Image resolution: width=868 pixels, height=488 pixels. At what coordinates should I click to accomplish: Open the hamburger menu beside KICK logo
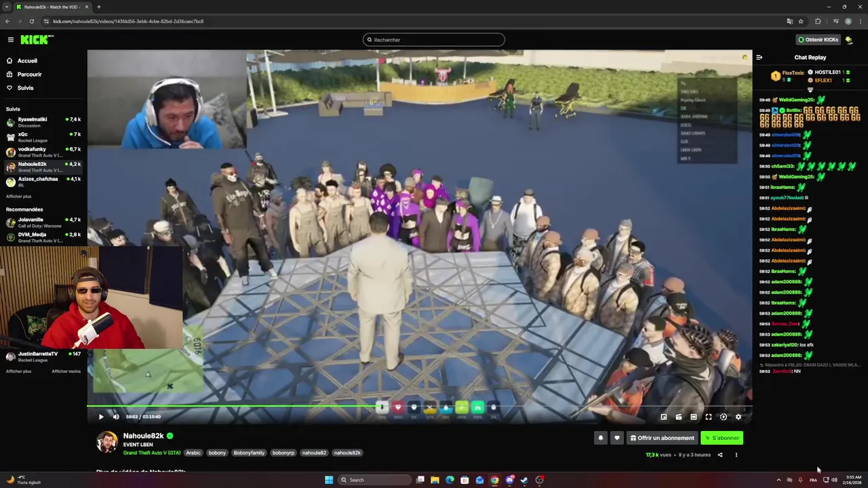coord(10,40)
